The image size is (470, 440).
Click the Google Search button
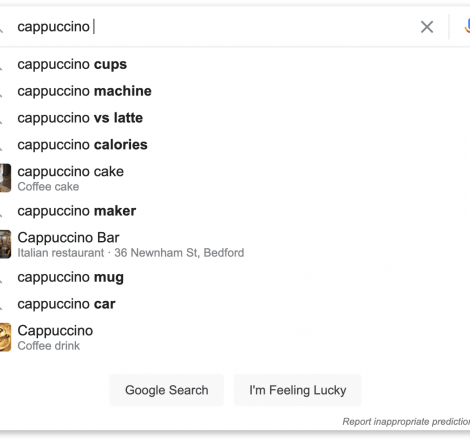(x=167, y=390)
